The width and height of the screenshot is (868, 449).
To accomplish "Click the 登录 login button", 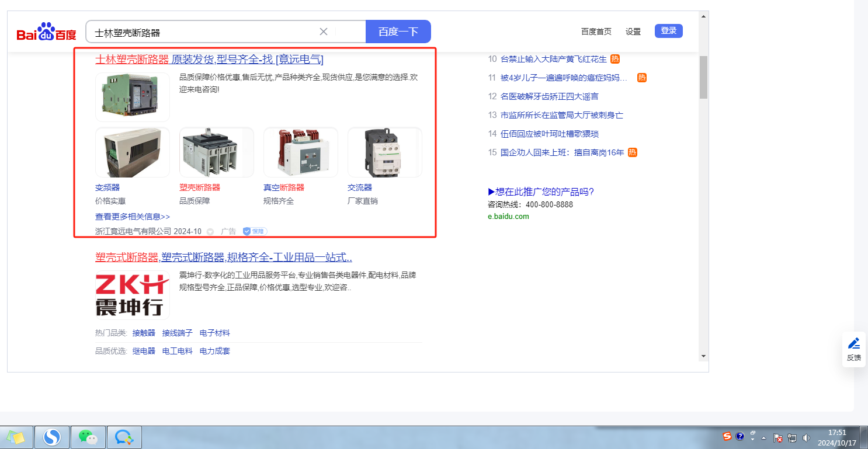I will [x=669, y=31].
